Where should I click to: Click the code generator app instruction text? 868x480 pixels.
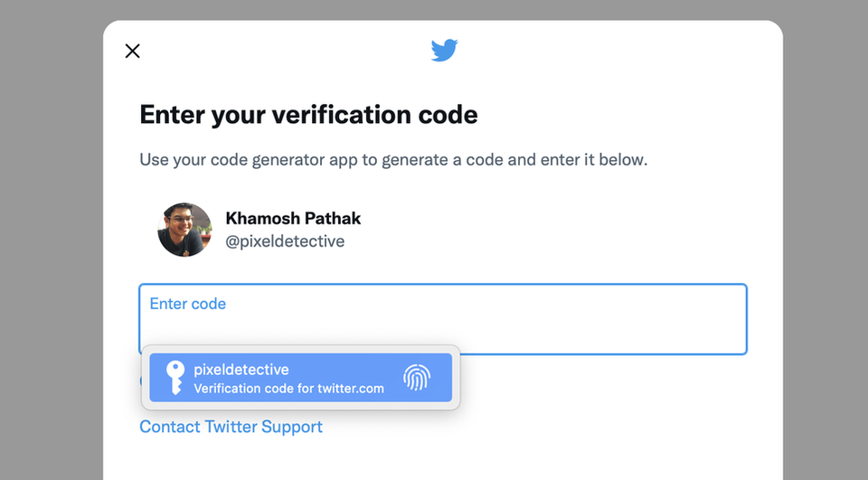(x=393, y=160)
